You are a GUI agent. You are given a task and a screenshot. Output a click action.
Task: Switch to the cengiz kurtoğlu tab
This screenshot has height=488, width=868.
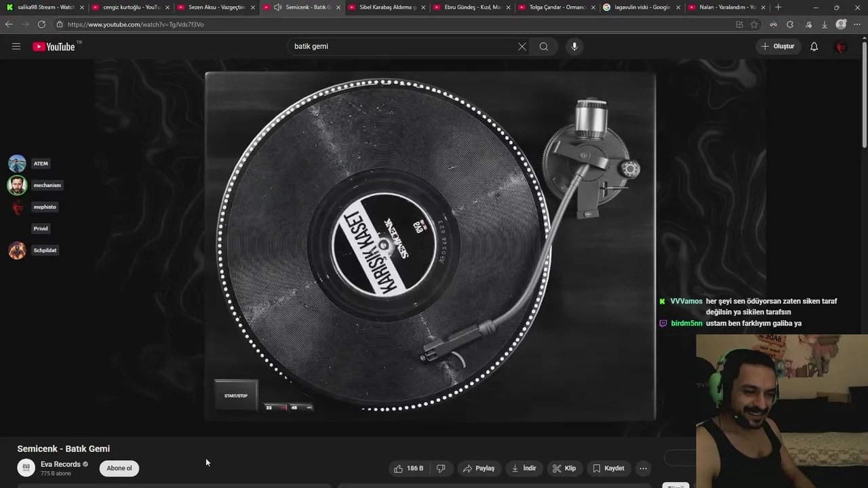tap(130, 7)
